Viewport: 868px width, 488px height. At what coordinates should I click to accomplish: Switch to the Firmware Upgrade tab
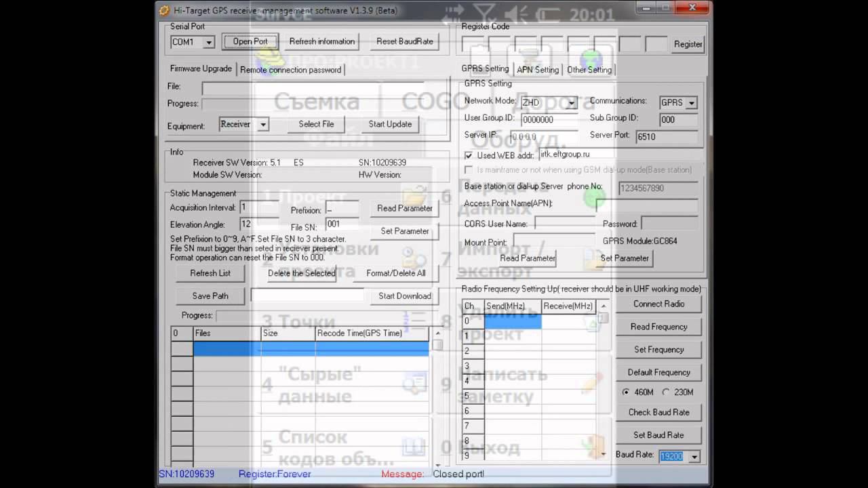tap(201, 68)
